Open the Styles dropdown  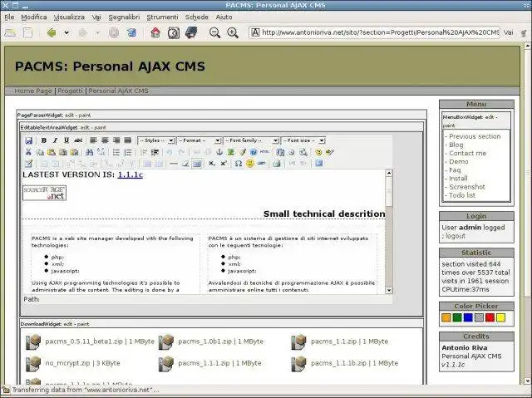156,140
